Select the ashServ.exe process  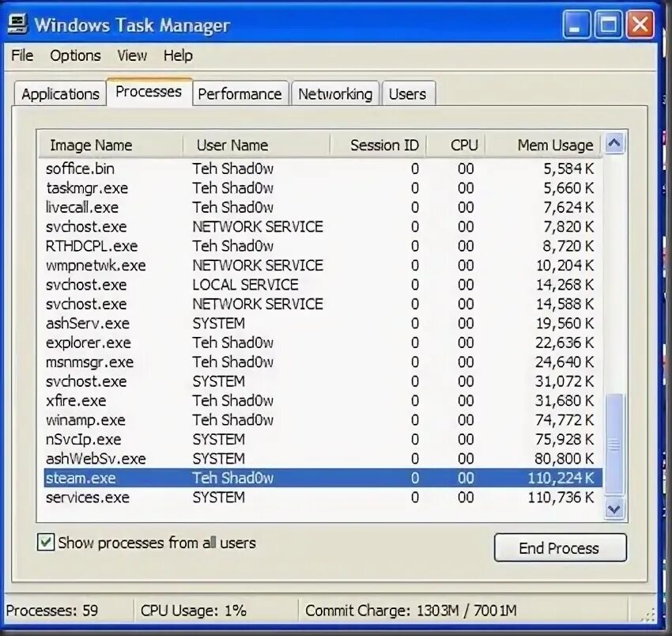pos(323,323)
